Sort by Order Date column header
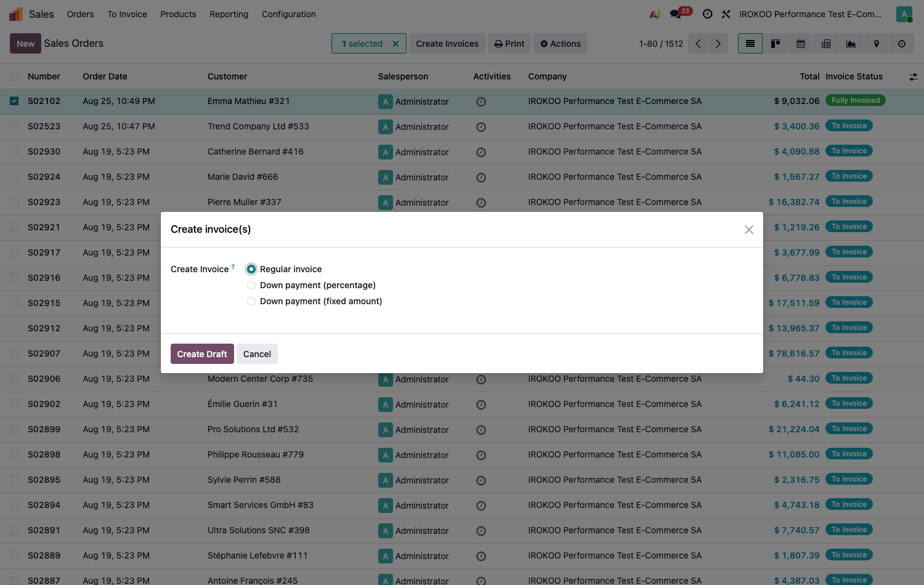Viewport: 924px width, 585px height. 105,76
